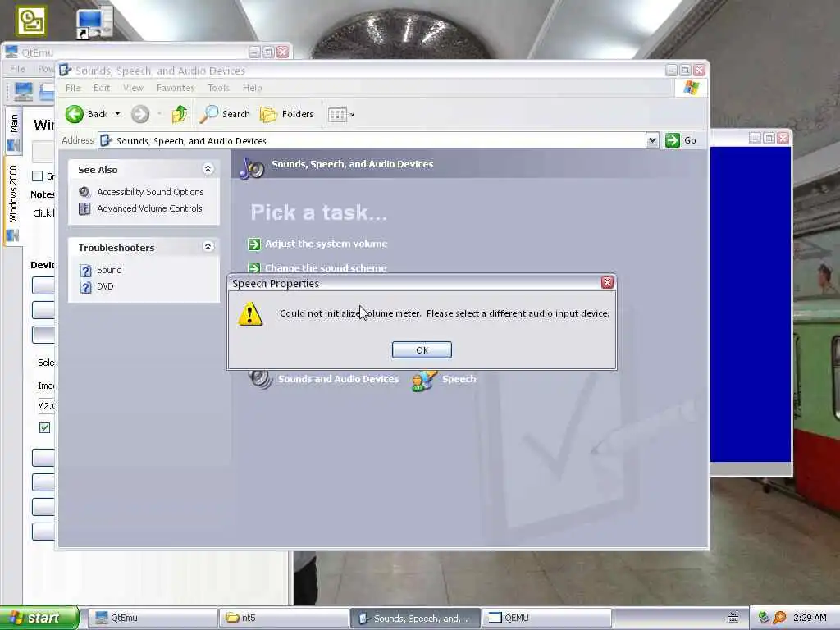Click arrow icon beside Adjust the system volume
Image resolution: width=840 pixels, height=630 pixels.
coord(254,244)
